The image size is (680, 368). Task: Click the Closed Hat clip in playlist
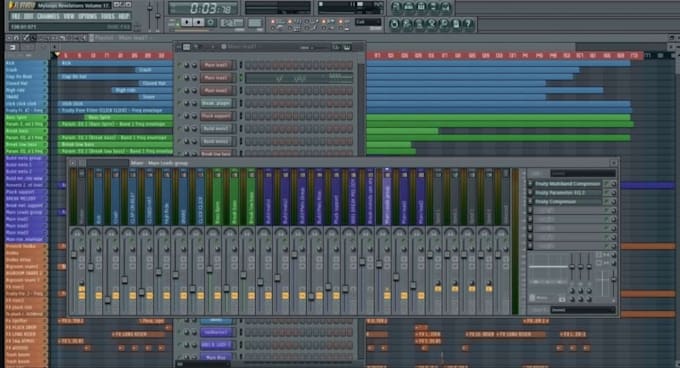[156, 83]
